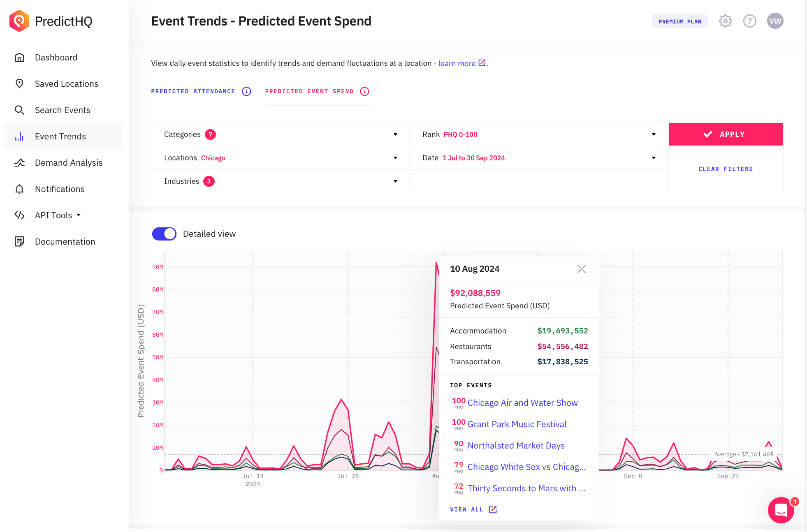Click the Demand Analysis chart icon
The image size is (807, 532).
coord(19,163)
